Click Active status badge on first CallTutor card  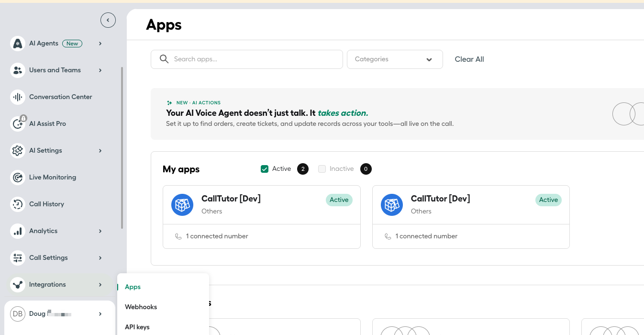click(339, 200)
